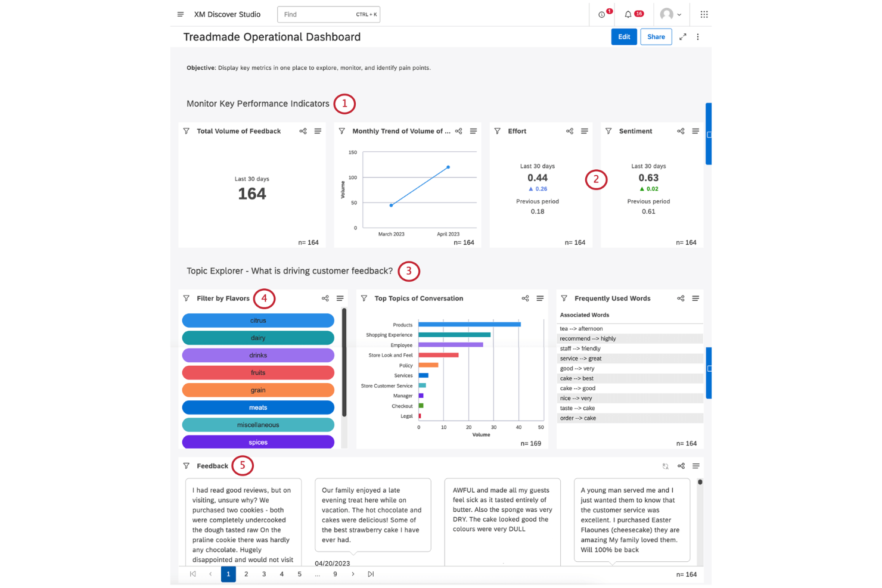
Task: Open the info icon with red badge
Action: (x=601, y=14)
